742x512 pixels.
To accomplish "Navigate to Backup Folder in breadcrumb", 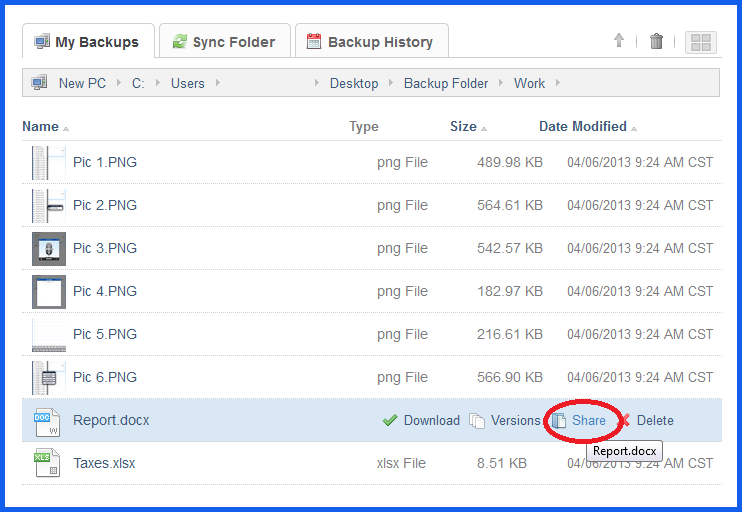I will click(x=446, y=83).
